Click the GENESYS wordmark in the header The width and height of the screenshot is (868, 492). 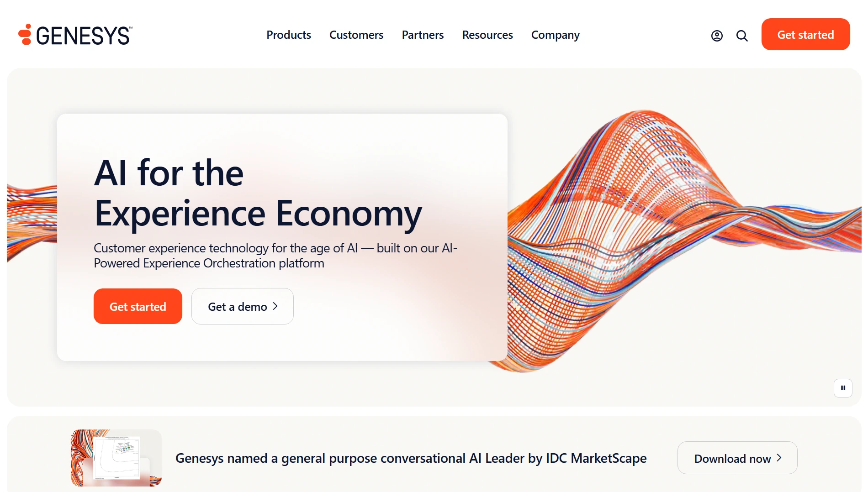coord(83,35)
